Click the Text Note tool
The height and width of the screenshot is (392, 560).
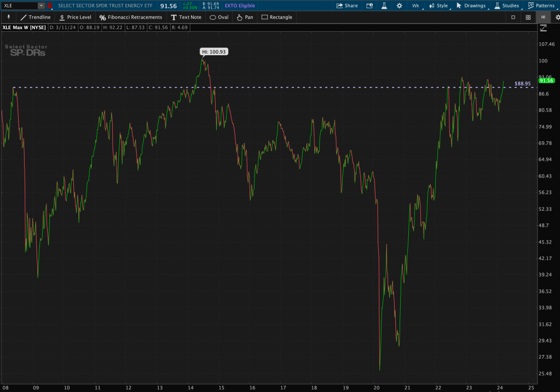[x=186, y=17]
